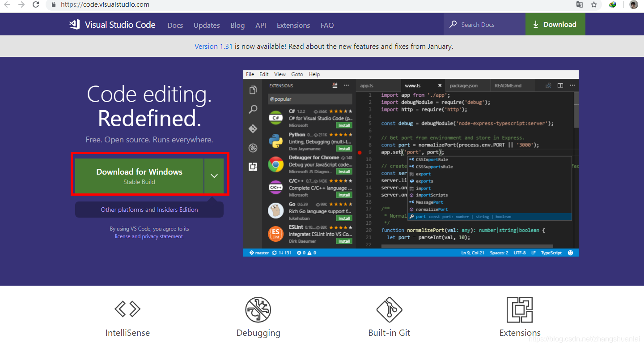Open the license link
Image resolution: width=644 pixels, height=347 pixels.
tap(123, 236)
